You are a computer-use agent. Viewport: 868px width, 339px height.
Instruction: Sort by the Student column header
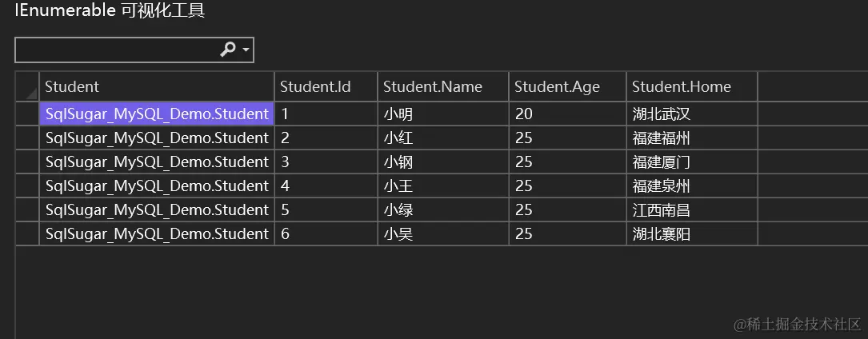point(157,86)
